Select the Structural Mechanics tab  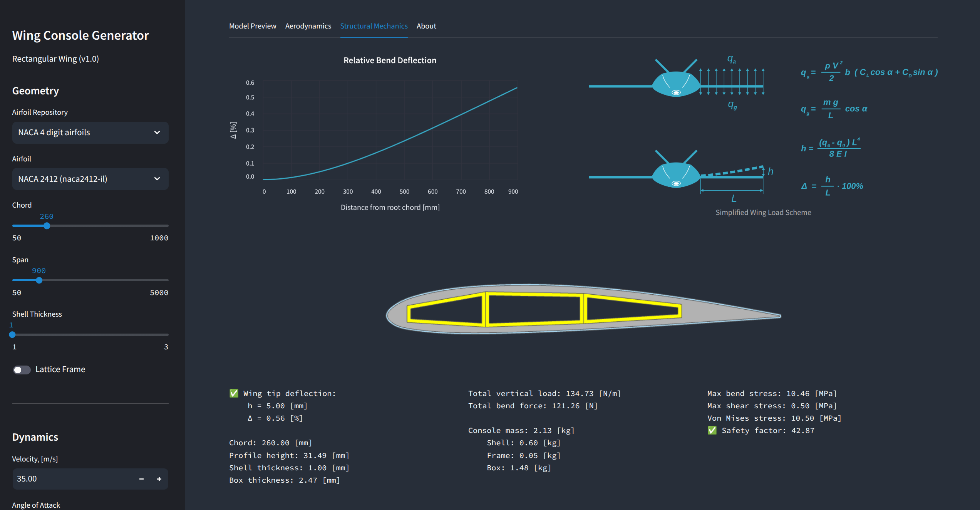(x=374, y=26)
